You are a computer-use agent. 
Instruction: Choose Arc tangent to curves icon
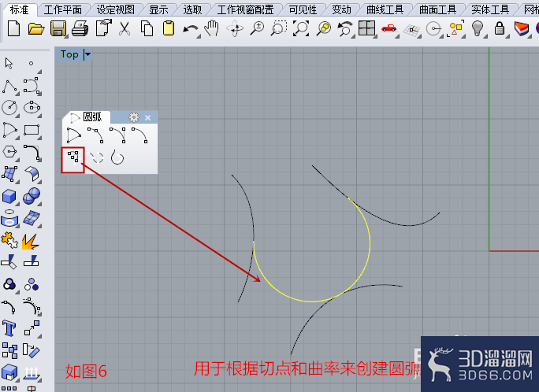tap(72, 157)
